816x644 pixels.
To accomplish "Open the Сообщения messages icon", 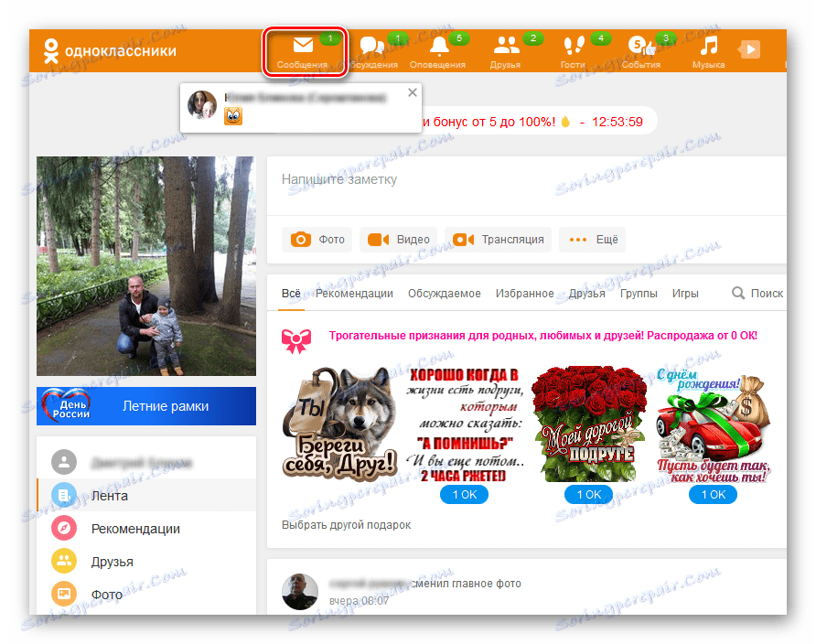I will 303,51.
